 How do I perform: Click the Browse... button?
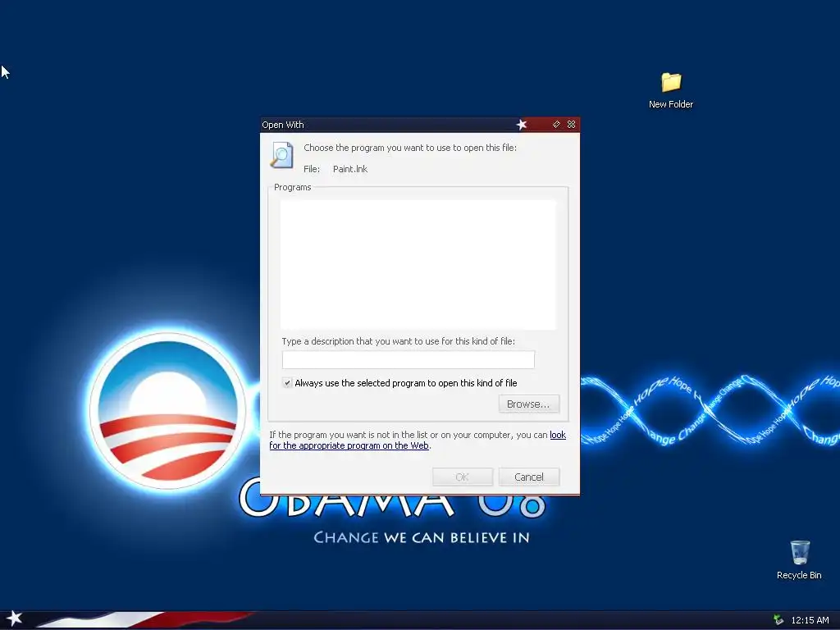click(529, 404)
